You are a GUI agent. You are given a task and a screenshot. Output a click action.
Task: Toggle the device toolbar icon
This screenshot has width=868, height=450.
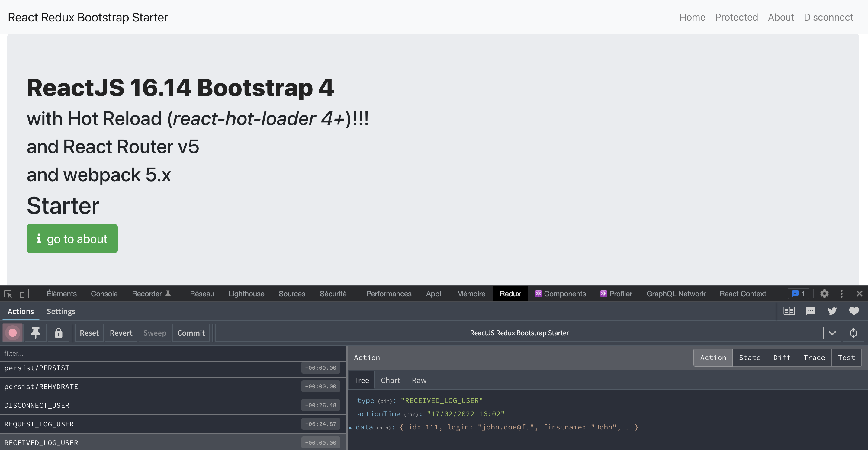coord(24,293)
